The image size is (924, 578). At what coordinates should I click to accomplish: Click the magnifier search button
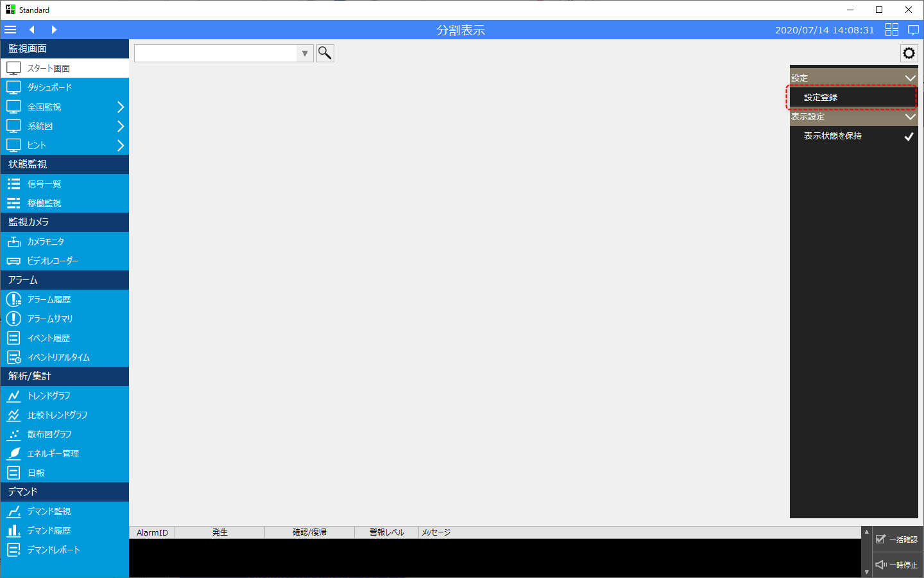(325, 53)
